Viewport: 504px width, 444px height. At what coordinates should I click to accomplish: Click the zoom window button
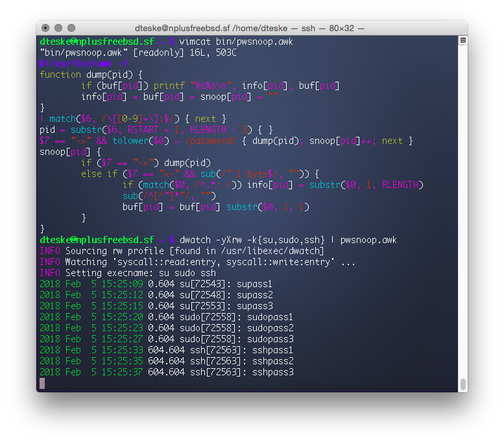pyautogui.click(x=71, y=28)
